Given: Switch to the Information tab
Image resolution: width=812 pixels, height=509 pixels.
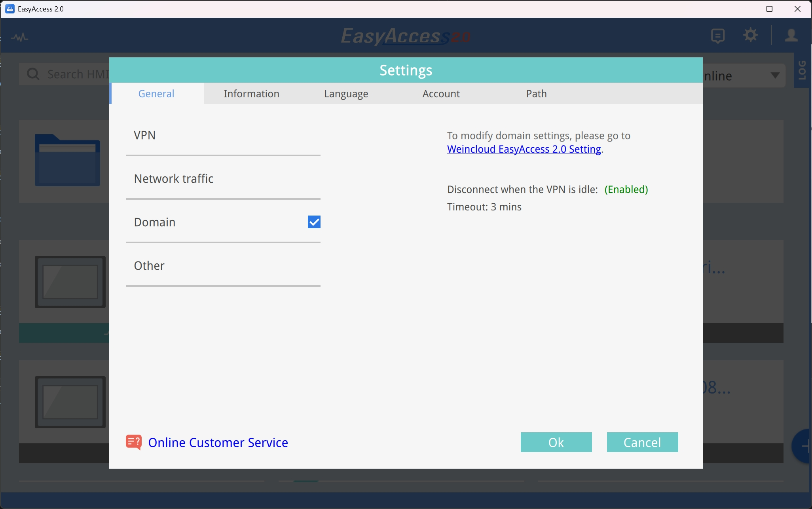Looking at the screenshot, I should (251, 93).
